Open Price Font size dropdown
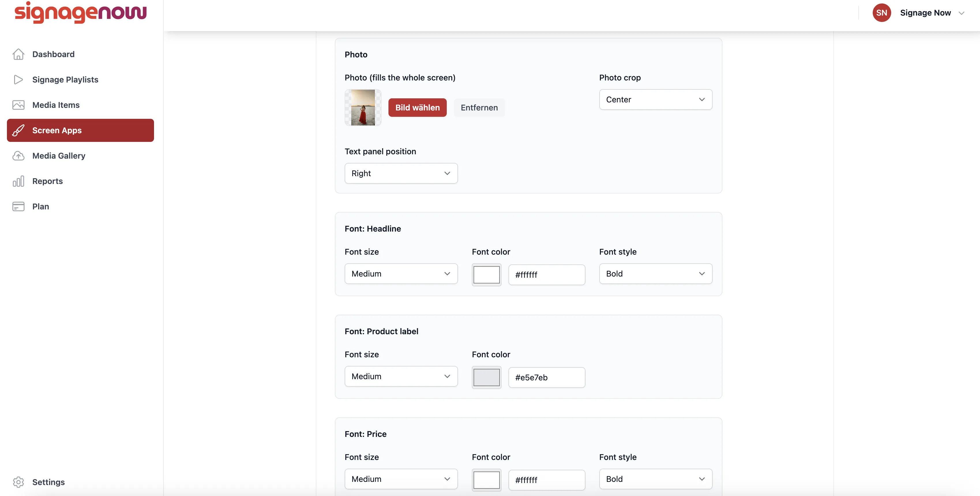 tap(401, 479)
